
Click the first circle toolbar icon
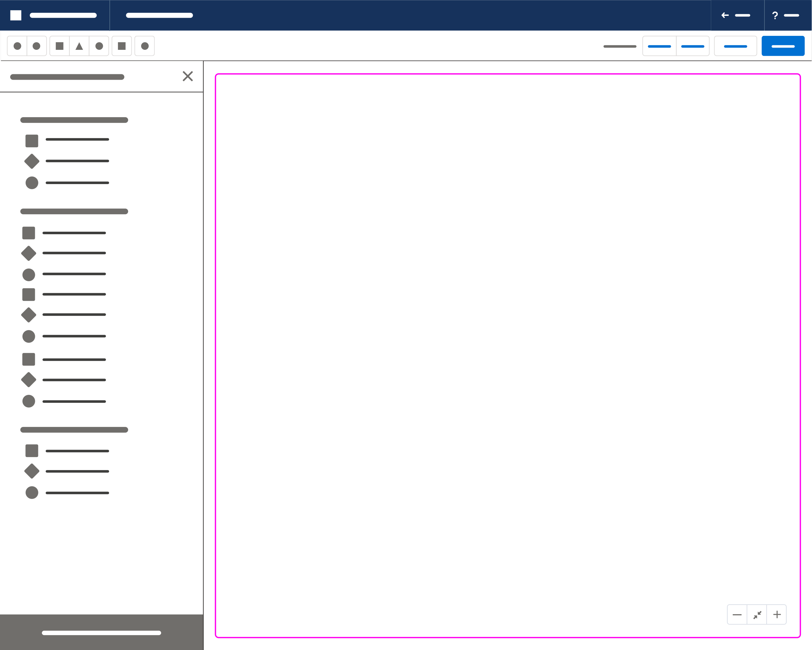(17, 46)
